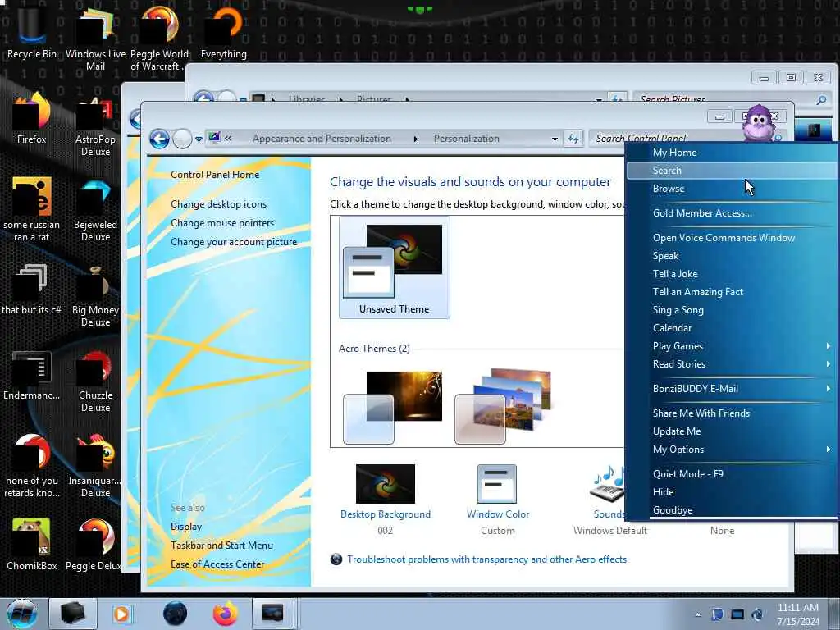The width and height of the screenshot is (840, 630).
Task: Select the Unsaved Theme thumbnail
Action: tap(395, 268)
